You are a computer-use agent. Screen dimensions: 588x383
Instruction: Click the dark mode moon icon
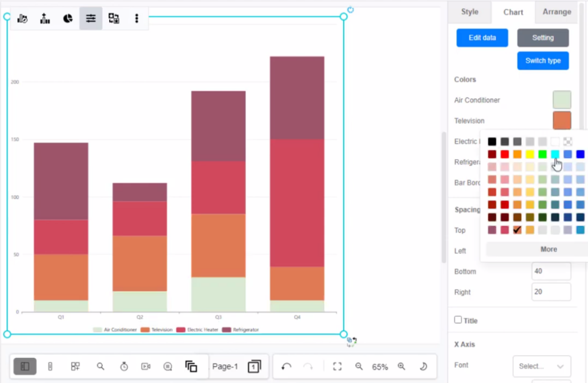pyautogui.click(x=422, y=366)
